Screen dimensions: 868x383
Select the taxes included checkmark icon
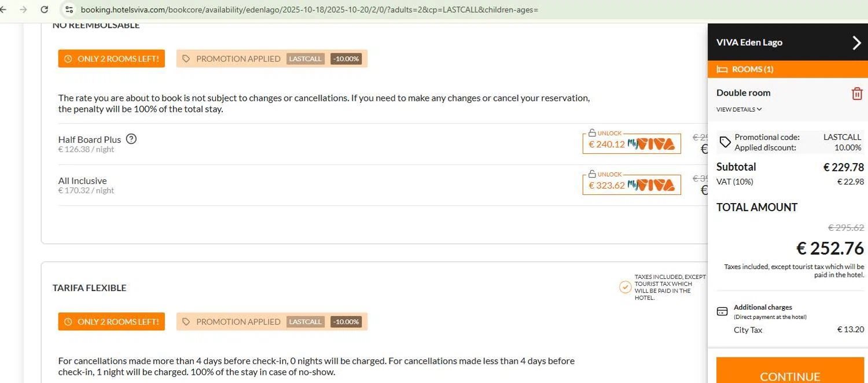coord(625,287)
